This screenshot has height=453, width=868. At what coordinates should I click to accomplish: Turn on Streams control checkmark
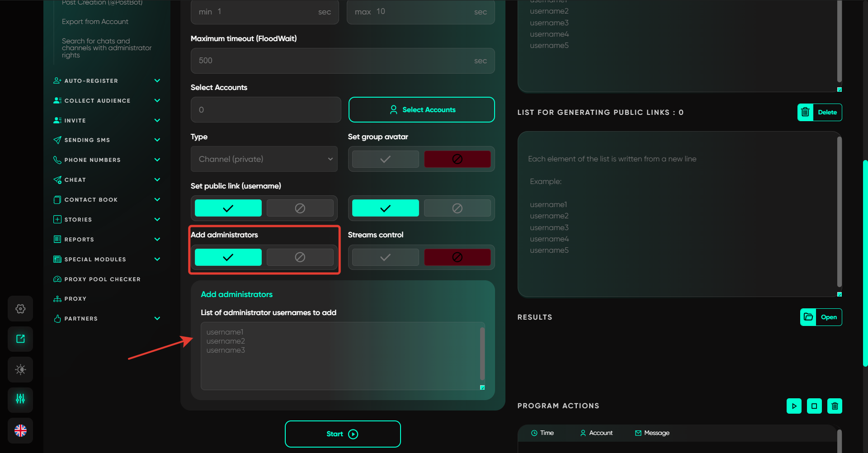pos(385,257)
